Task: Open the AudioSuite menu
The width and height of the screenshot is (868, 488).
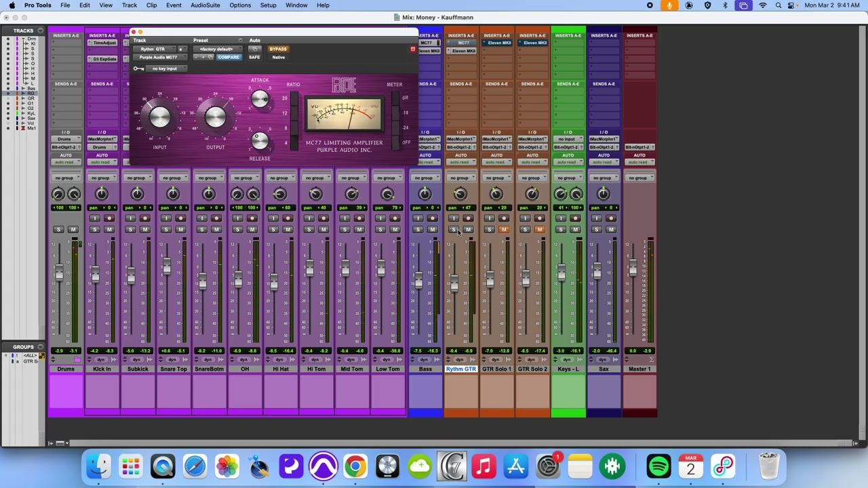Action: [x=205, y=5]
